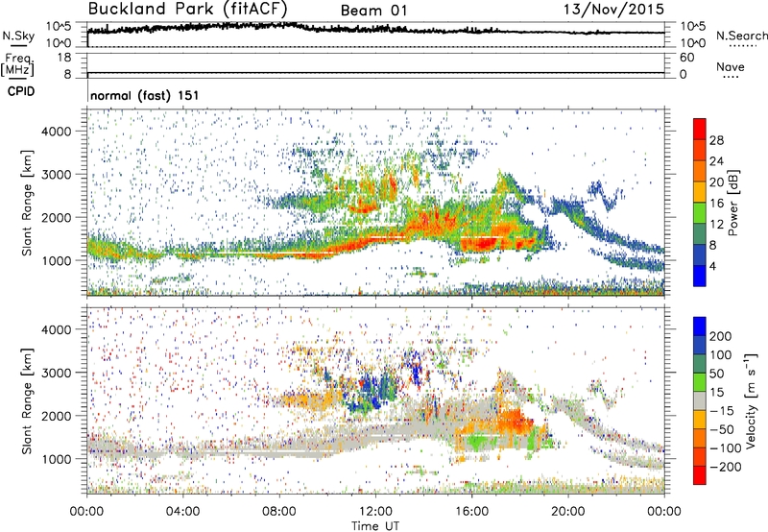This screenshot has height=532, width=768.
Task: Click the top red power colorbar segment
Action: tap(700, 129)
